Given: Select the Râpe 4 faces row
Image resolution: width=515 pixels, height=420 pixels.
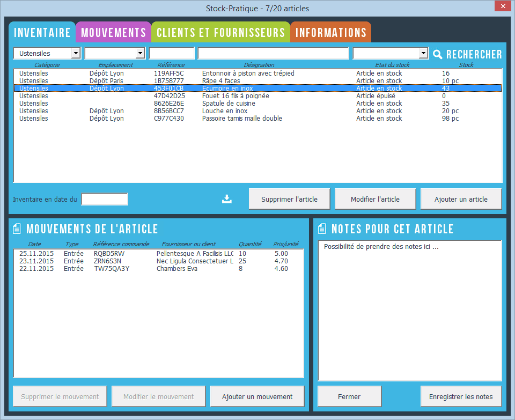Looking at the screenshot, I should [x=257, y=81].
